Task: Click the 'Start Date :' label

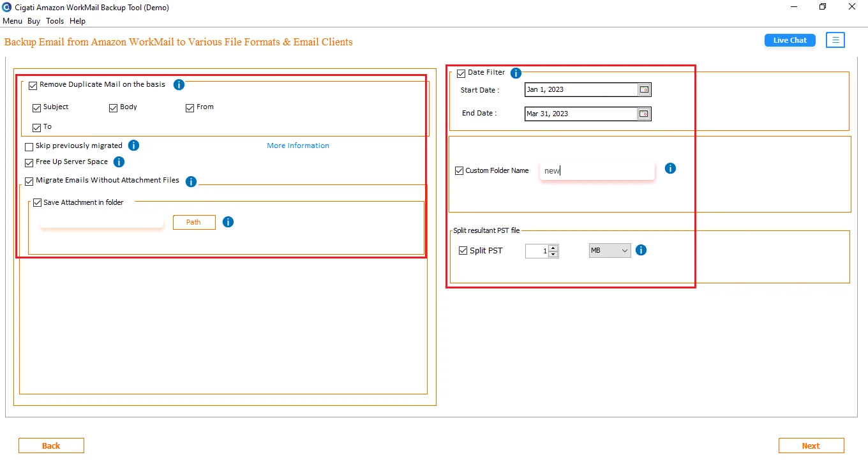Action: 480,91
